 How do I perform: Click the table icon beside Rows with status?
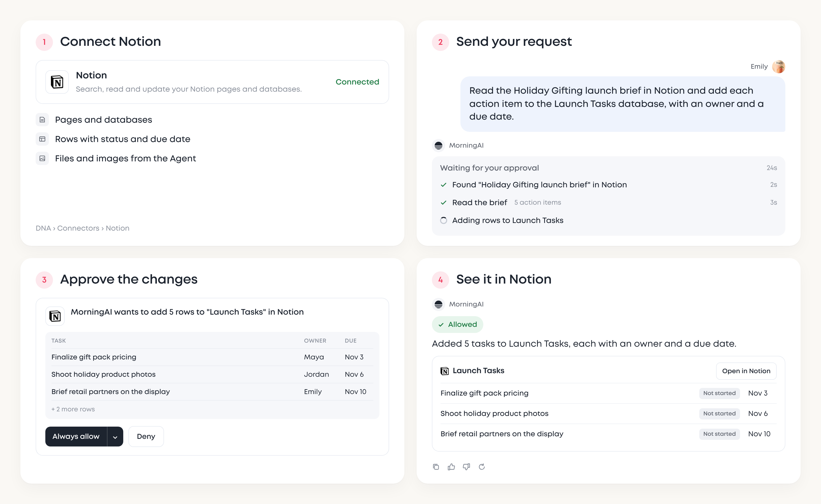click(42, 139)
